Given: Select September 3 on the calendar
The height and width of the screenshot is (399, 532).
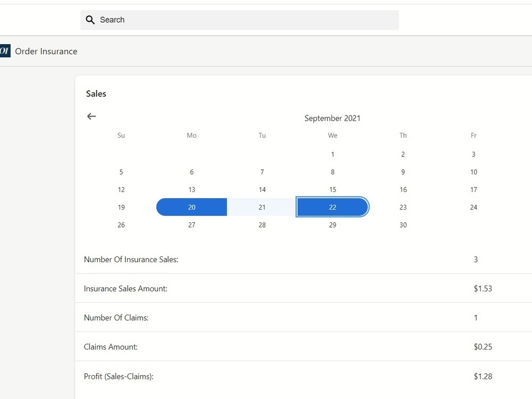Looking at the screenshot, I should [473, 154].
